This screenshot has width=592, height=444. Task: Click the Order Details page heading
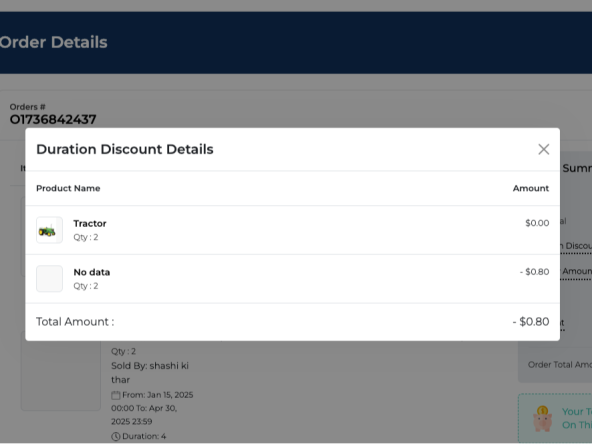[53, 42]
